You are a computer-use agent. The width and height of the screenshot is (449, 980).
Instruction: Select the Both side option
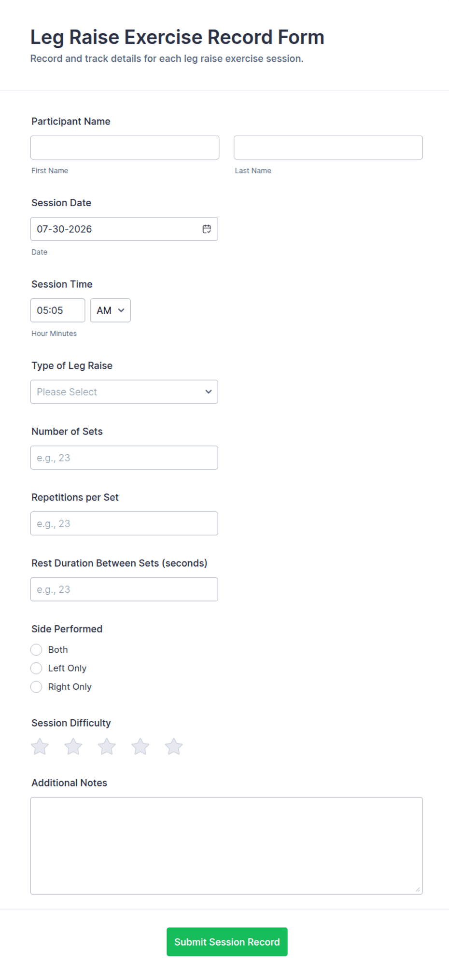36,650
